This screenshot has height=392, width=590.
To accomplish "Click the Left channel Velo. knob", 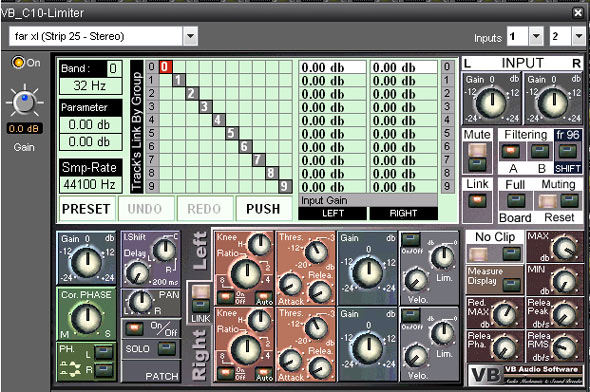I will (416, 281).
